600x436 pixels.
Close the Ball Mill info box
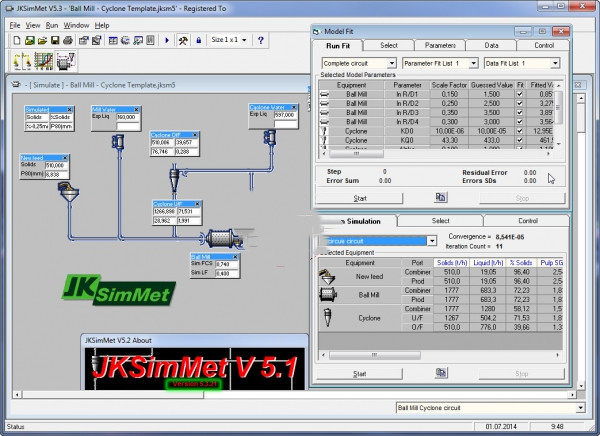click(x=235, y=257)
